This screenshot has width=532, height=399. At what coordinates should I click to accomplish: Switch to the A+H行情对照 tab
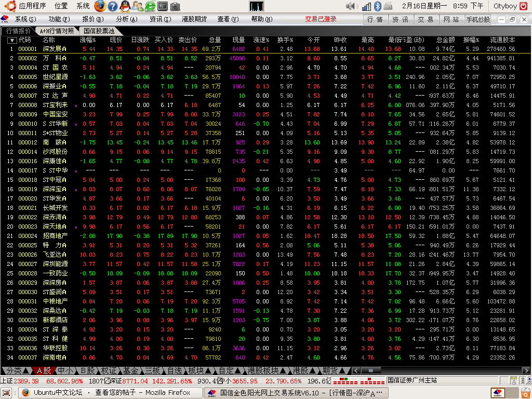(57, 31)
